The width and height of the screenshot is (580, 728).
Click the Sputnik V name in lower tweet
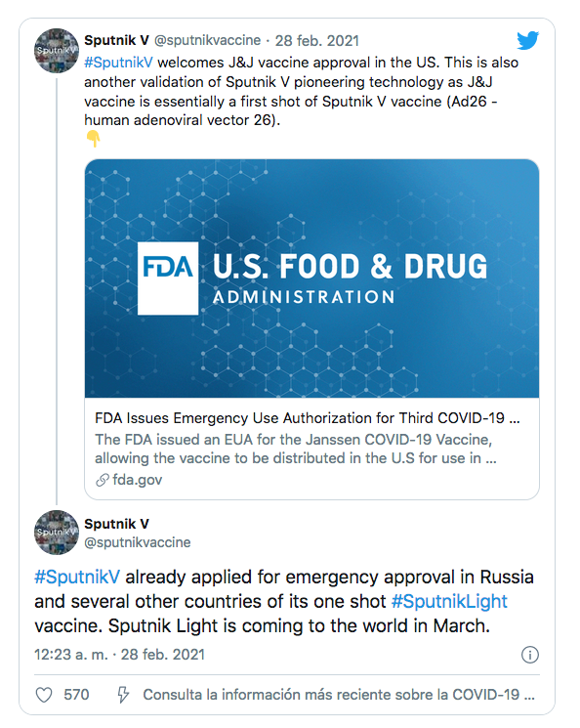click(116, 524)
